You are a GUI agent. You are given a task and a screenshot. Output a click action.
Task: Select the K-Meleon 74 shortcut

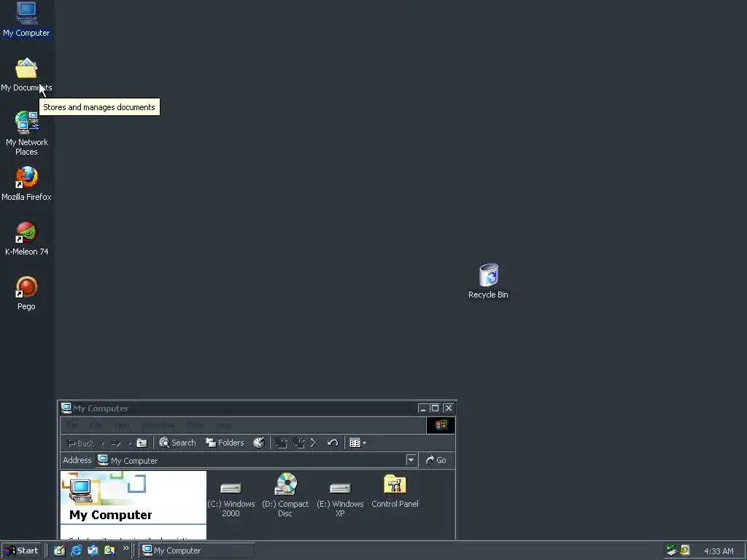pyautogui.click(x=26, y=238)
